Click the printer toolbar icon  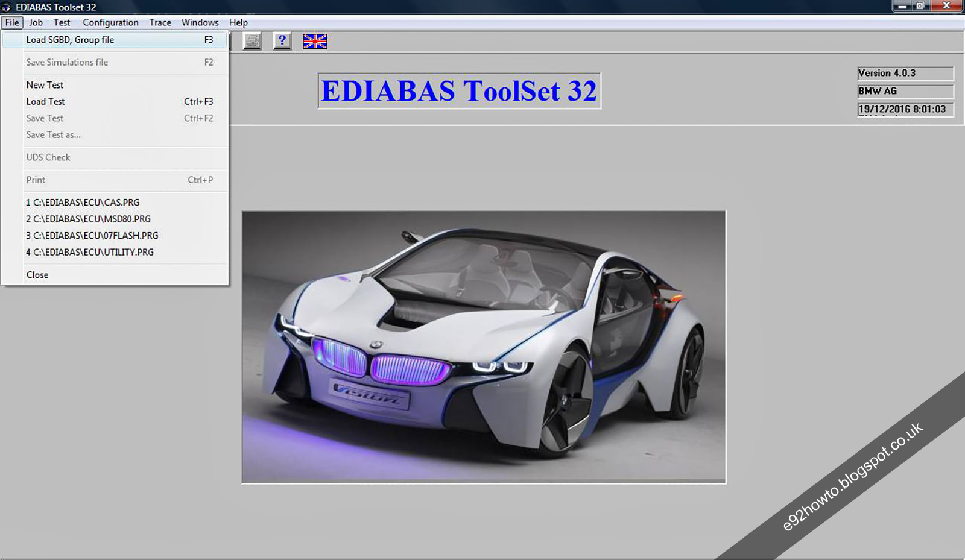[252, 41]
